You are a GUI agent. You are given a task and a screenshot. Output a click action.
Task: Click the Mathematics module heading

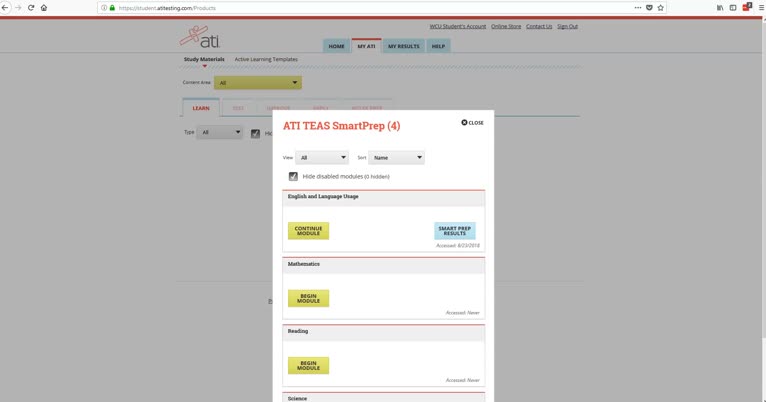(x=303, y=264)
